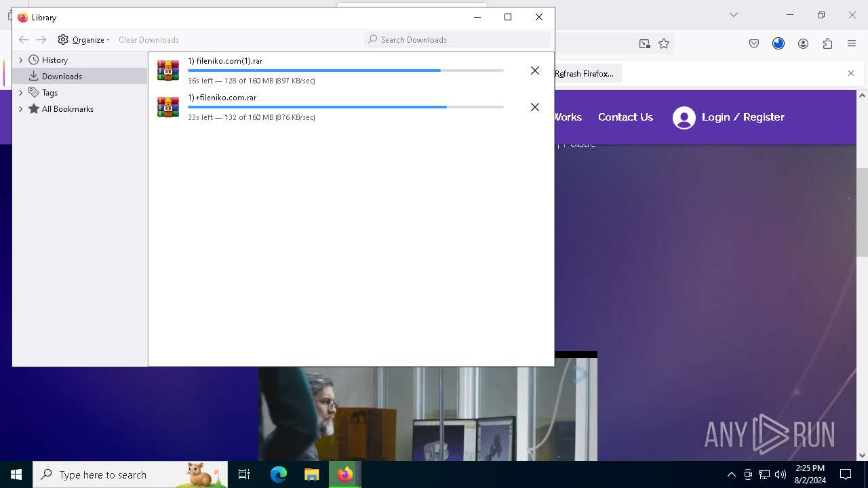Screen dimensions: 868x488
Task: Open File Explorer from taskbar
Action: pyautogui.click(x=312, y=474)
